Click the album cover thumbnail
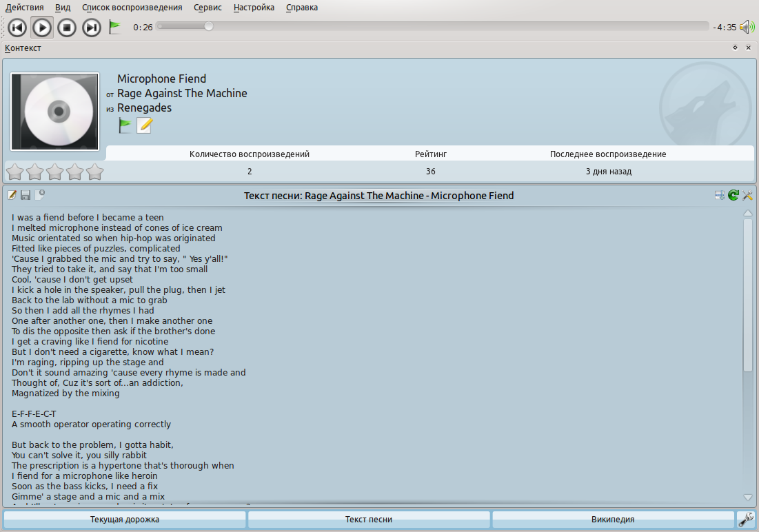Viewport: 759px width, 532px height. pyautogui.click(x=54, y=112)
